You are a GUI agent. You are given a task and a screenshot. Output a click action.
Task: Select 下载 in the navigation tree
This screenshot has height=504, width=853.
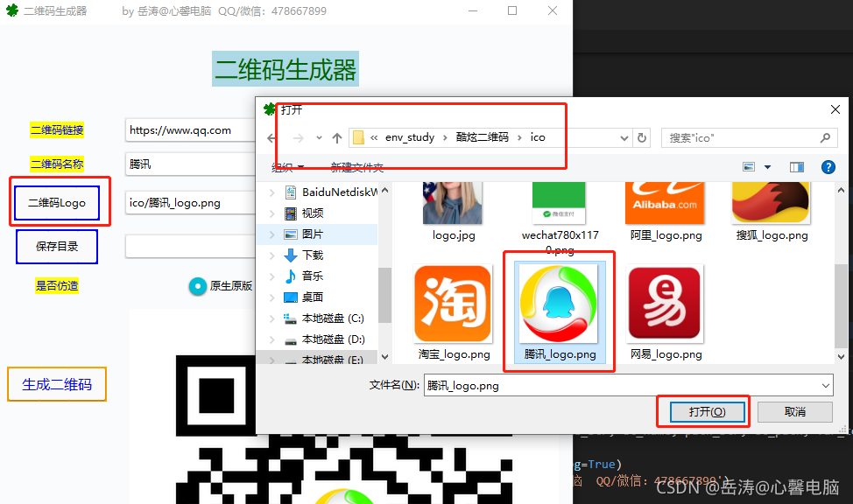click(304, 255)
